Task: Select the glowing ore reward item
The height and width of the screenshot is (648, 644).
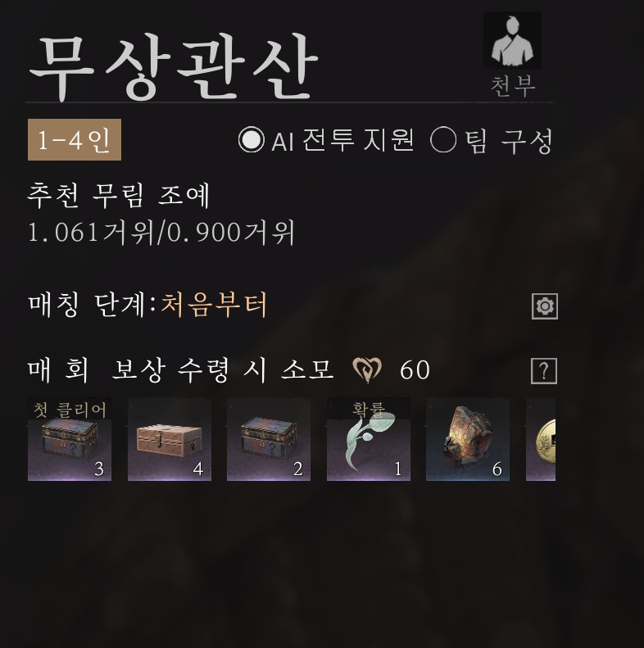Action: (468, 439)
